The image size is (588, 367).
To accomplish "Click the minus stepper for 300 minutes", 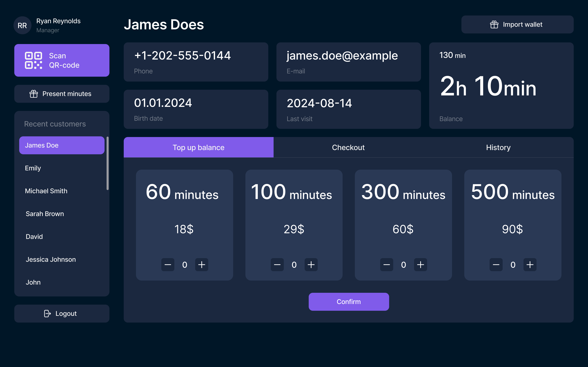I will [x=386, y=265].
